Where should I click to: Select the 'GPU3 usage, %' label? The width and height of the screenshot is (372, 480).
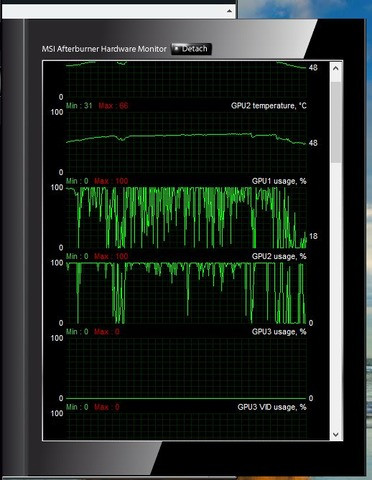279,332
